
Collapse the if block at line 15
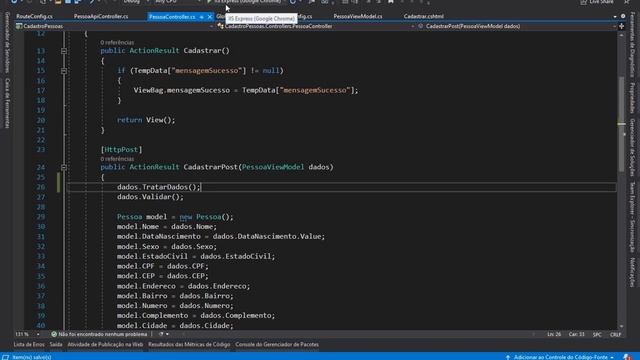(64, 71)
